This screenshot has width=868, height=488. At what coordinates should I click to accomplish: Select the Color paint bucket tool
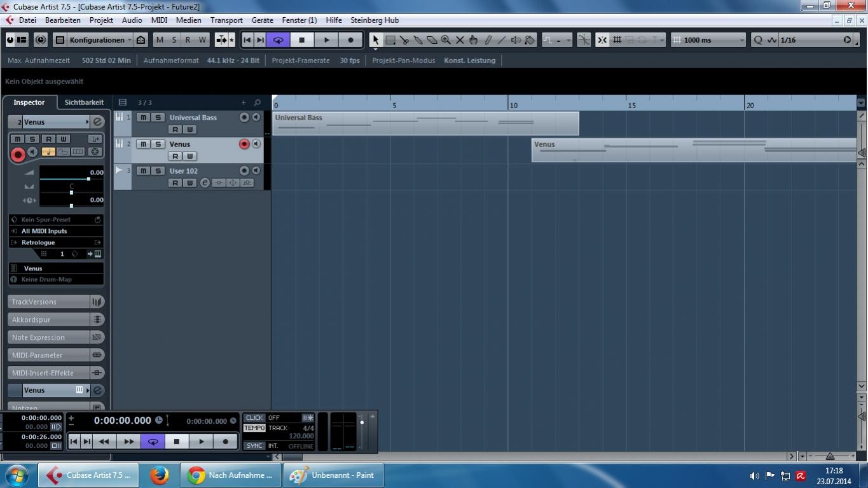point(530,40)
